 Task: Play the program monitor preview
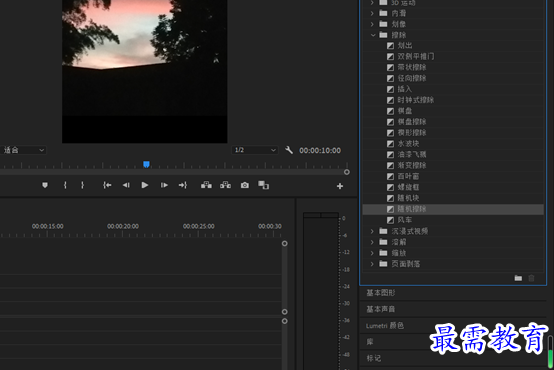[x=145, y=185]
